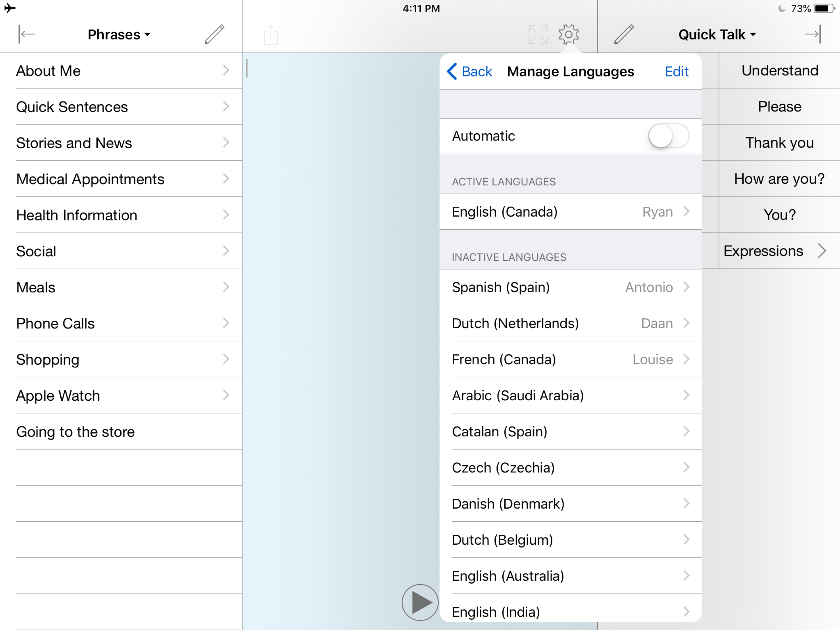Open the Phrases dropdown in the sidebar header

pyautogui.click(x=119, y=34)
